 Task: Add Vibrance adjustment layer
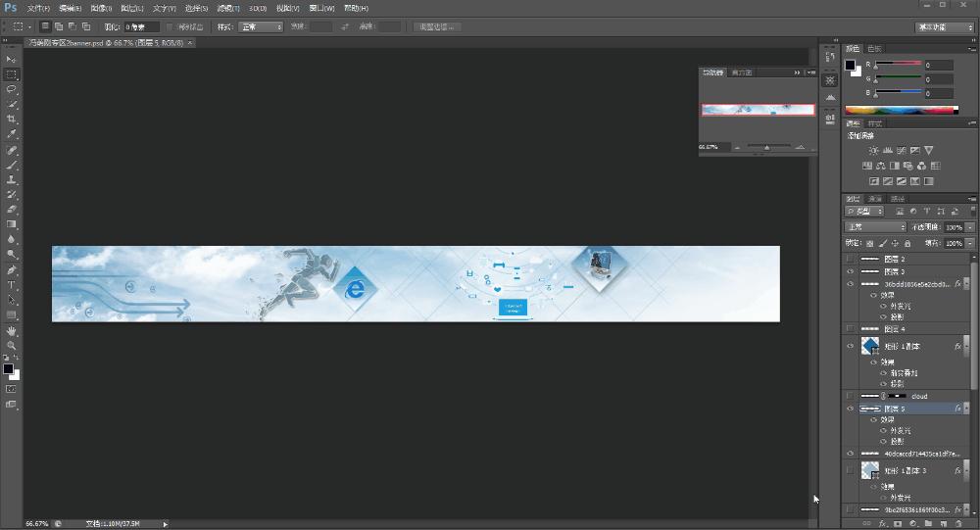click(929, 151)
